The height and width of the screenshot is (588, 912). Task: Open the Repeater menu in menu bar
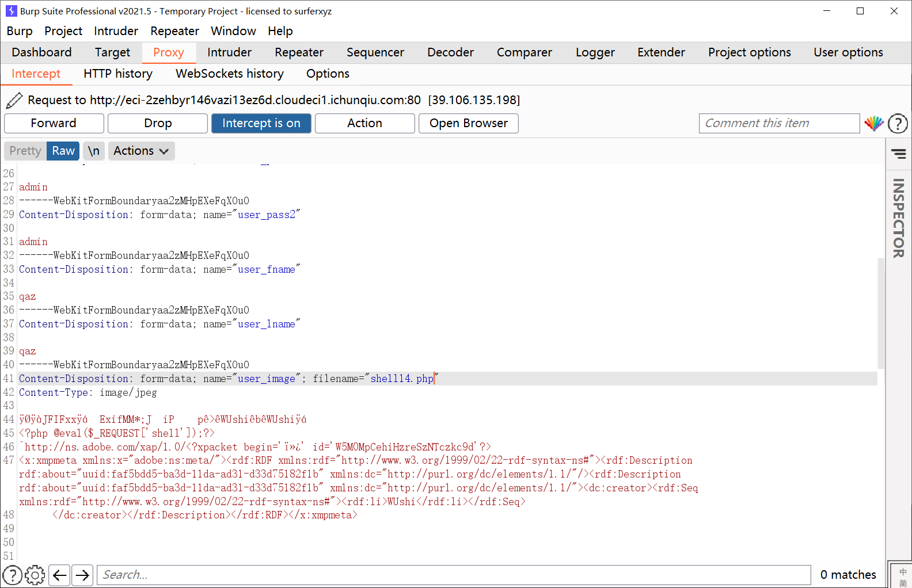[x=175, y=31]
